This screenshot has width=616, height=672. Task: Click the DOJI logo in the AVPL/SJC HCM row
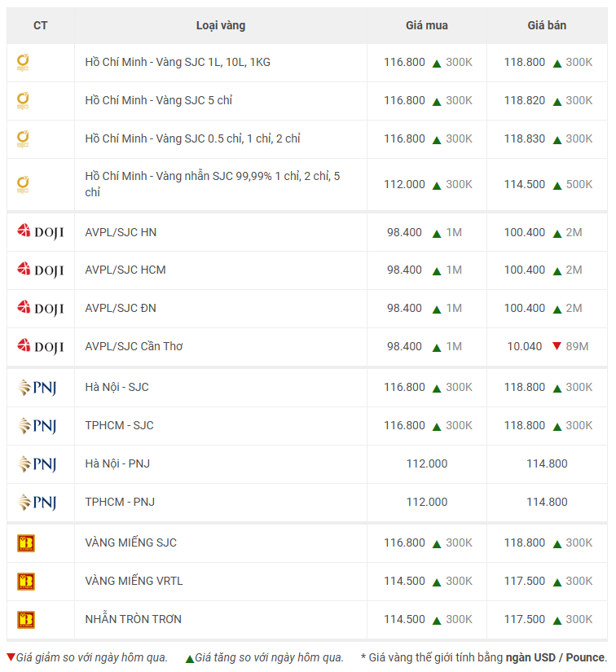tap(40, 270)
